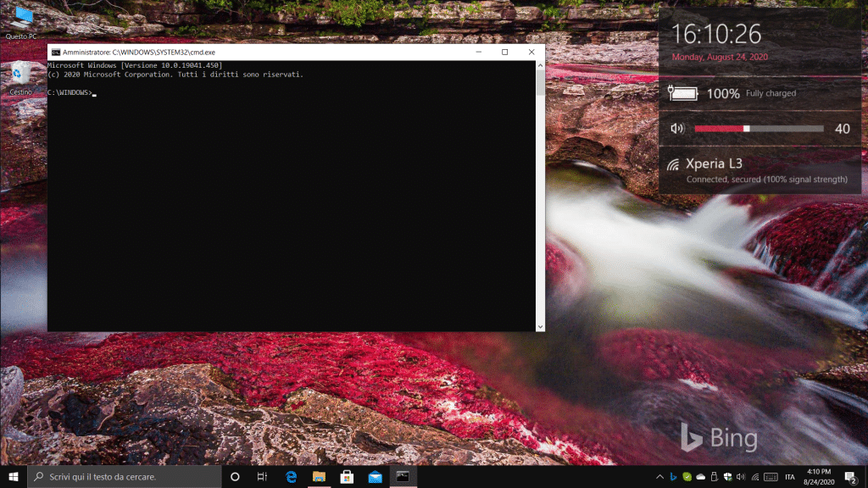Open Microsoft Store from the taskbar
The width and height of the screenshot is (868, 488).
tap(347, 477)
